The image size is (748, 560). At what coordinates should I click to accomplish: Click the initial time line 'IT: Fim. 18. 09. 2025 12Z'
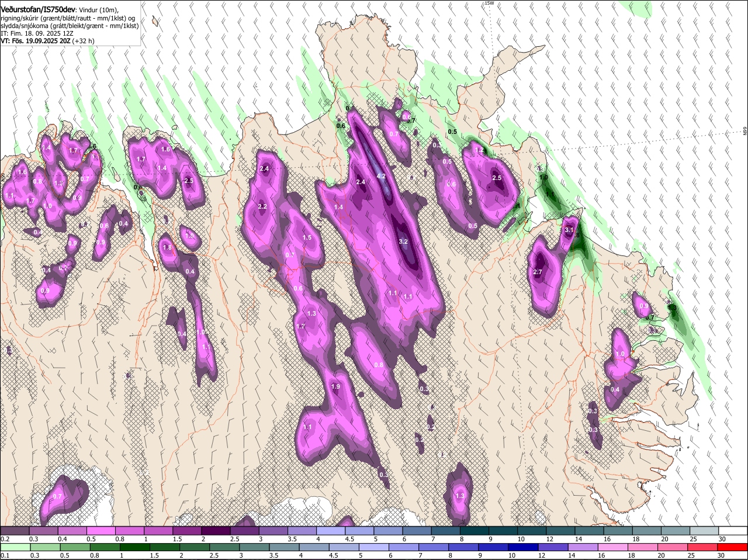point(37,33)
